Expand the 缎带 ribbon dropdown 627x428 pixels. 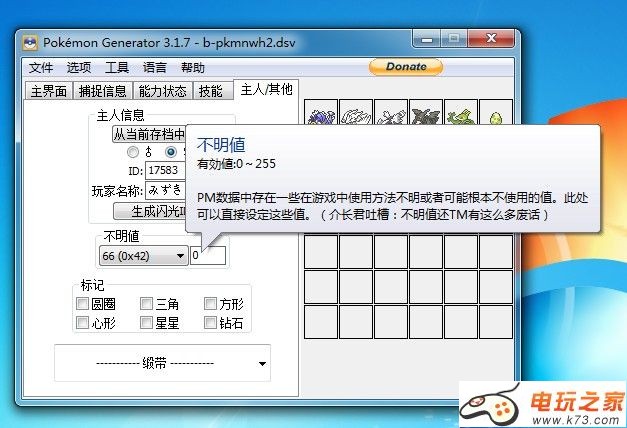tap(162, 362)
